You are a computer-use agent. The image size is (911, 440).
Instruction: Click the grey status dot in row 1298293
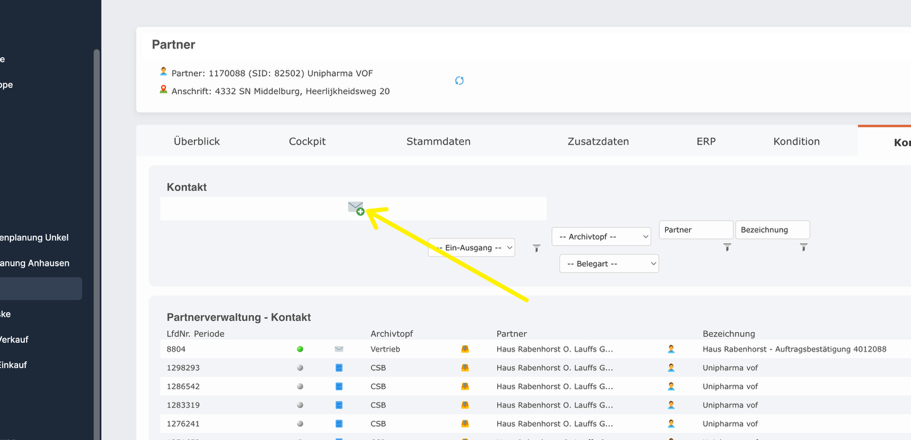(x=300, y=368)
